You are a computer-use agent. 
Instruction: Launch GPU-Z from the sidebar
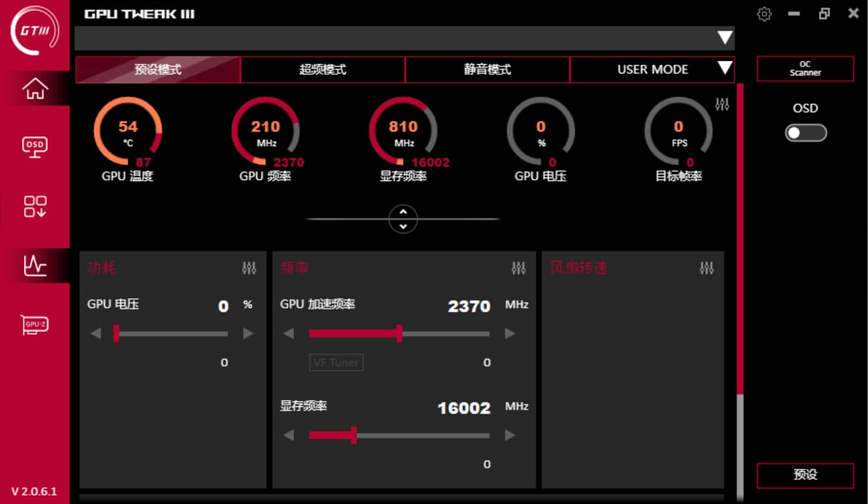point(35,324)
